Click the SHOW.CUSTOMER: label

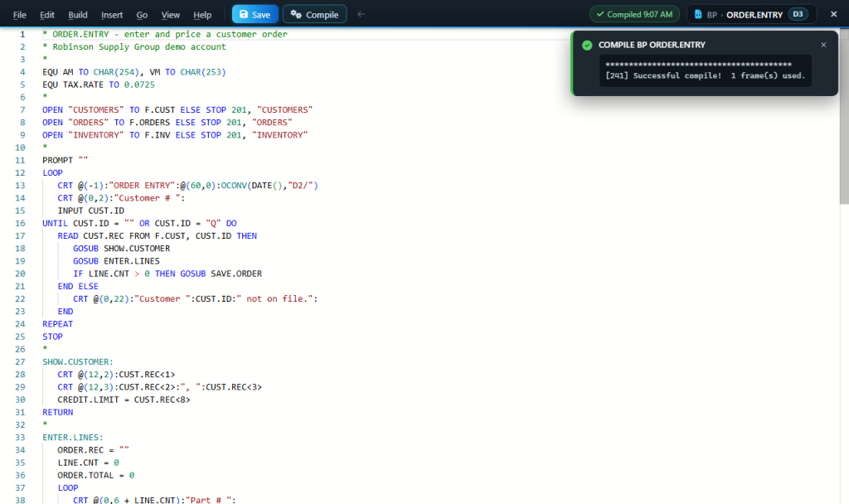(x=78, y=361)
